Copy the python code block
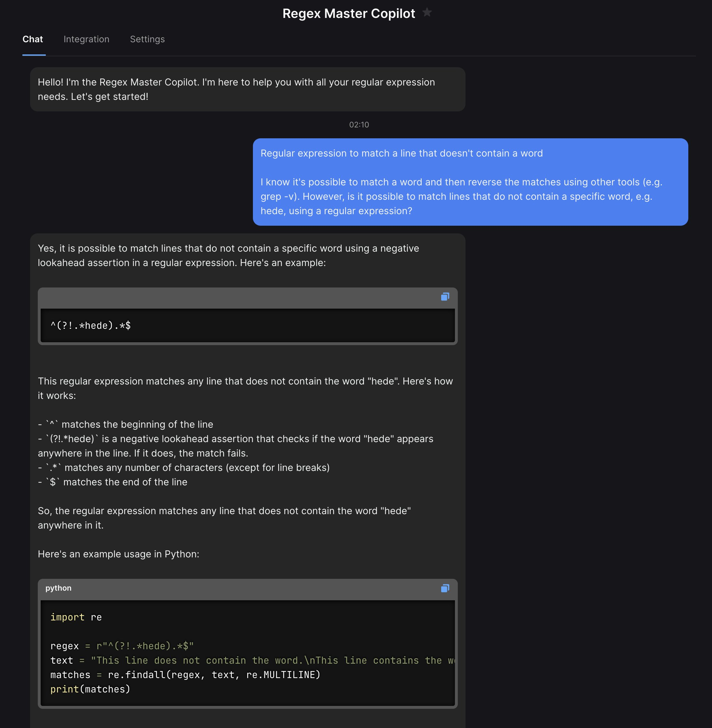 coord(445,588)
